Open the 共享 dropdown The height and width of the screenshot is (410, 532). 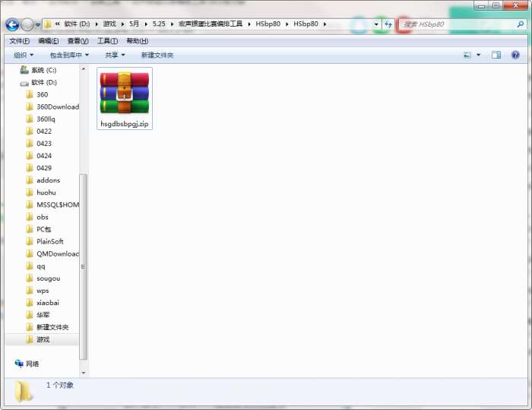pos(115,55)
